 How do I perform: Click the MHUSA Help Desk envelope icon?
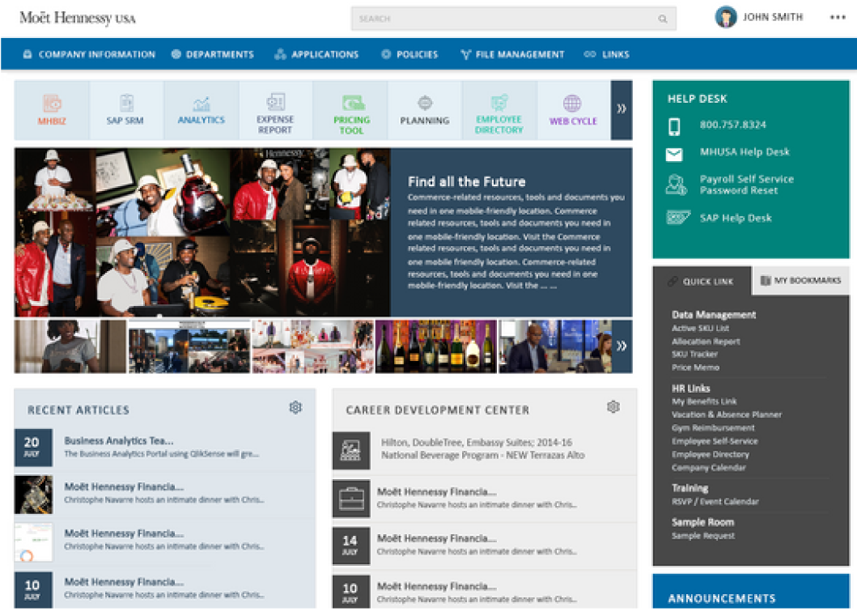click(674, 155)
